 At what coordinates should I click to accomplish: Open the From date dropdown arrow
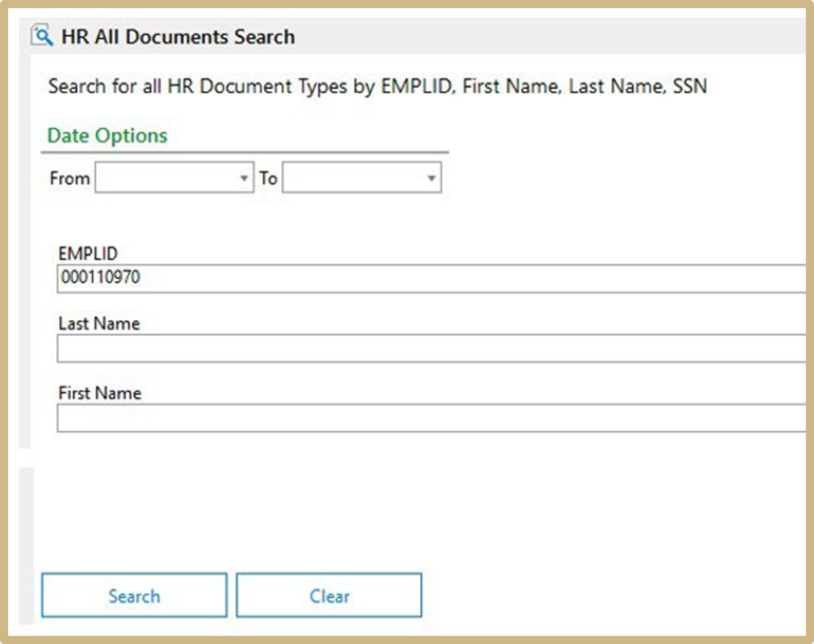coord(244,178)
